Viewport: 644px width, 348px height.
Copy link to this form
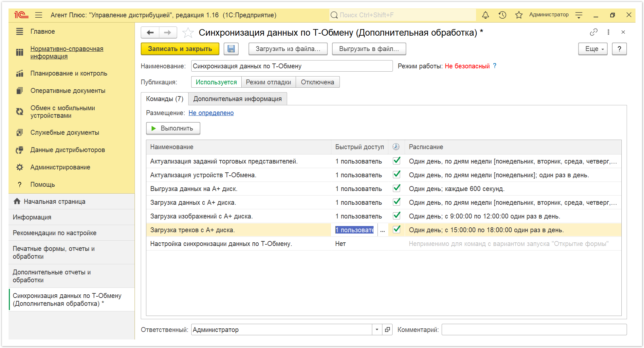point(594,32)
